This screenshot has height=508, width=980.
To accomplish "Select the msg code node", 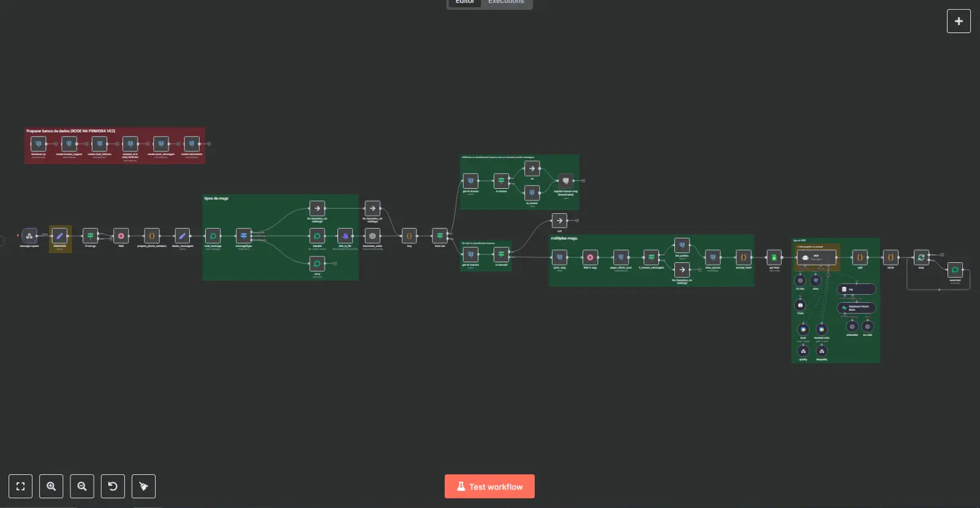I will (409, 236).
